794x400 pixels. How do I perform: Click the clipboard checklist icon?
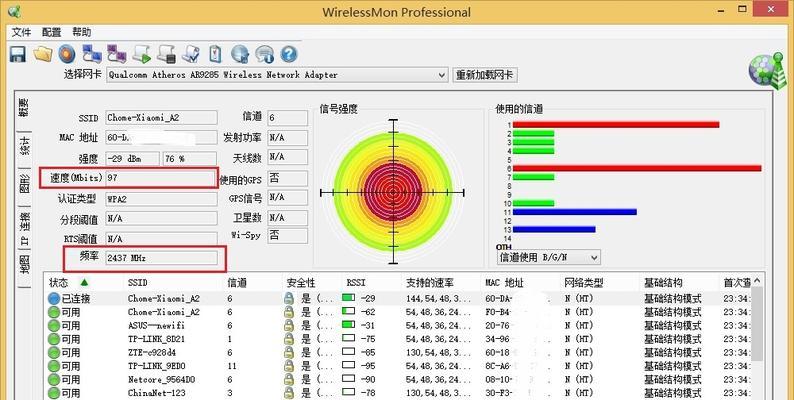click(x=215, y=54)
